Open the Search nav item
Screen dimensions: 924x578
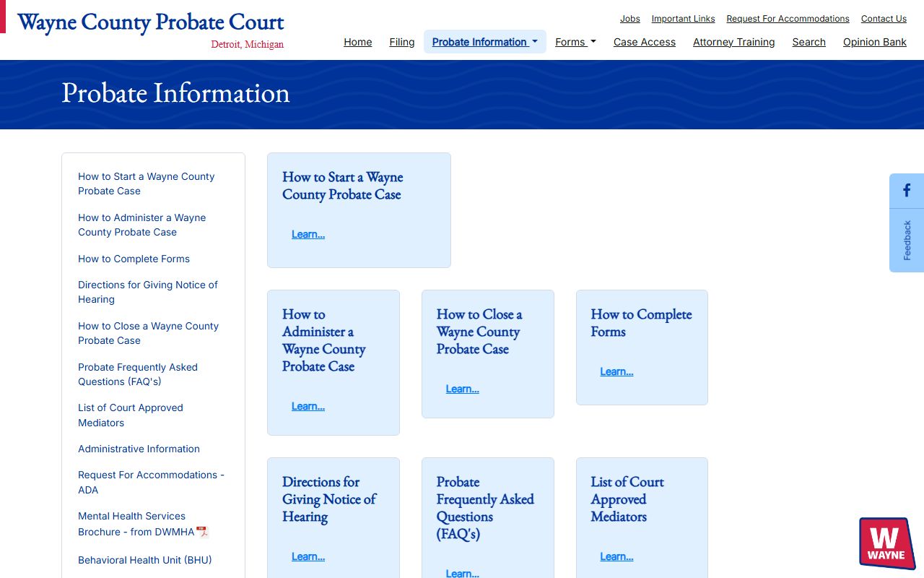808,42
